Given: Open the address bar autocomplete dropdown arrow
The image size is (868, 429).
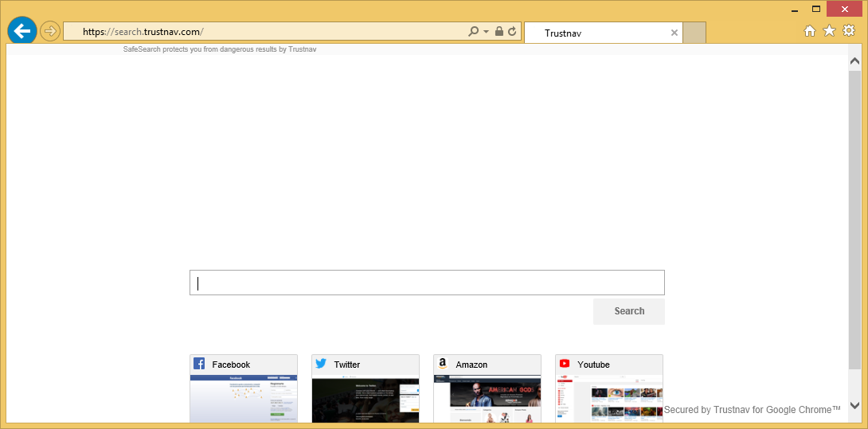Looking at the screenshot, I should coord(486,32).
